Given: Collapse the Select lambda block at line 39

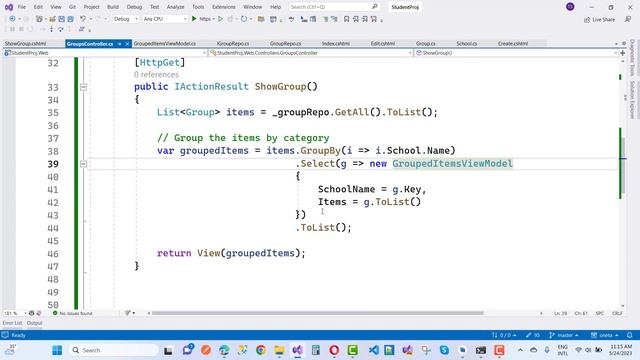Looking at the screenshot, I should [83, 164].
